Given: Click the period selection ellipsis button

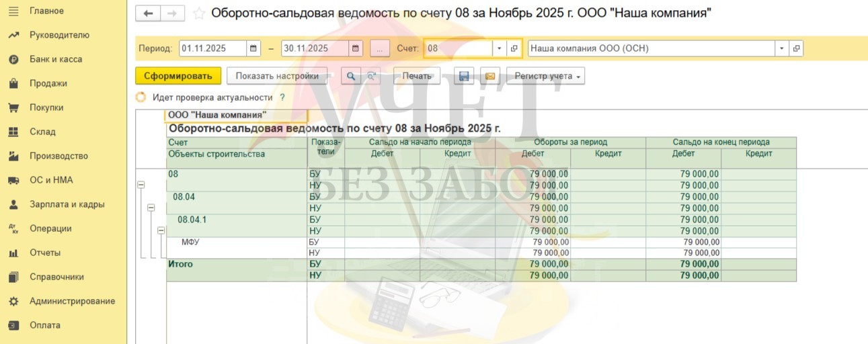Looking at the screenshot, I should (380, 48).
